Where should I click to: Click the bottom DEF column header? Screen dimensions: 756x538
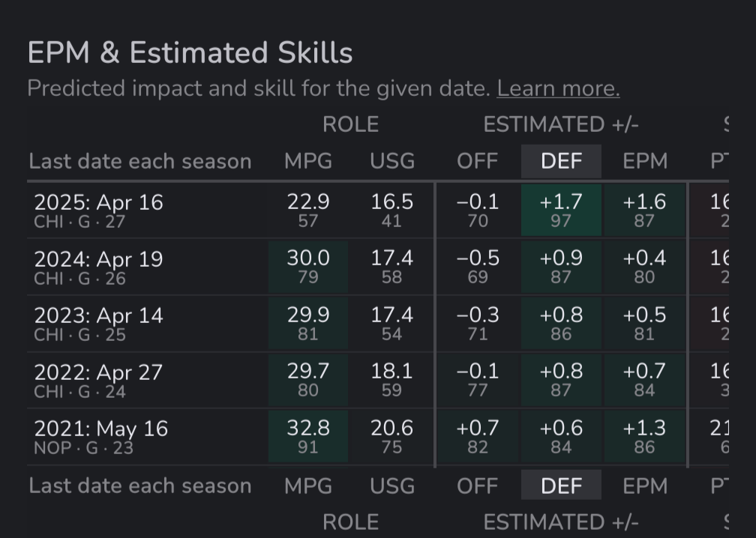coord(561,486)
